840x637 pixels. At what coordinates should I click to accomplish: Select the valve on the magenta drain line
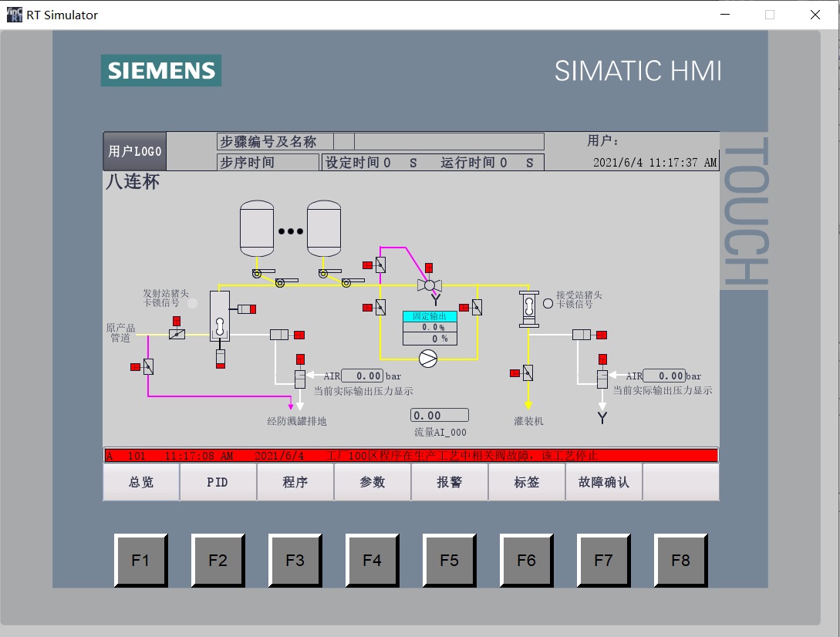(148, 367)
